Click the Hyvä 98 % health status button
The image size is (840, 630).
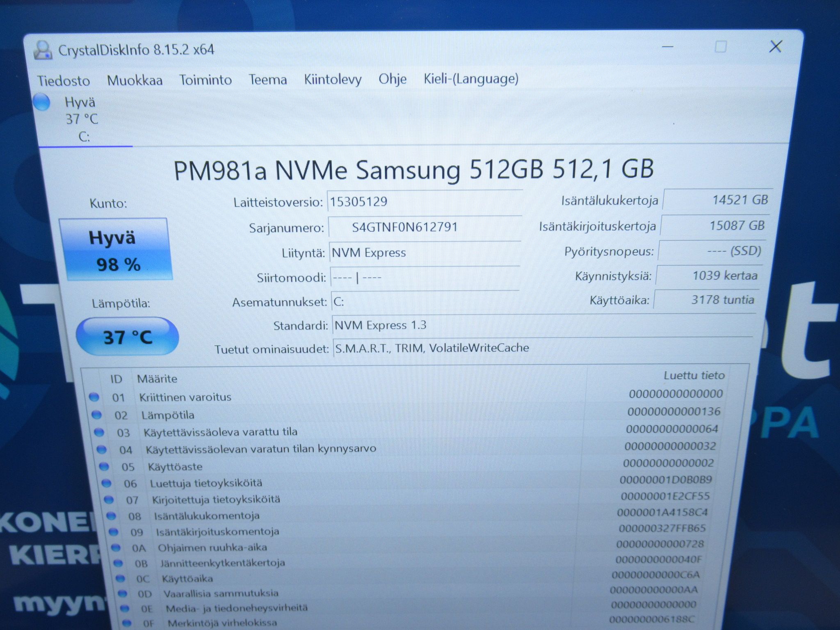point(116,249)
